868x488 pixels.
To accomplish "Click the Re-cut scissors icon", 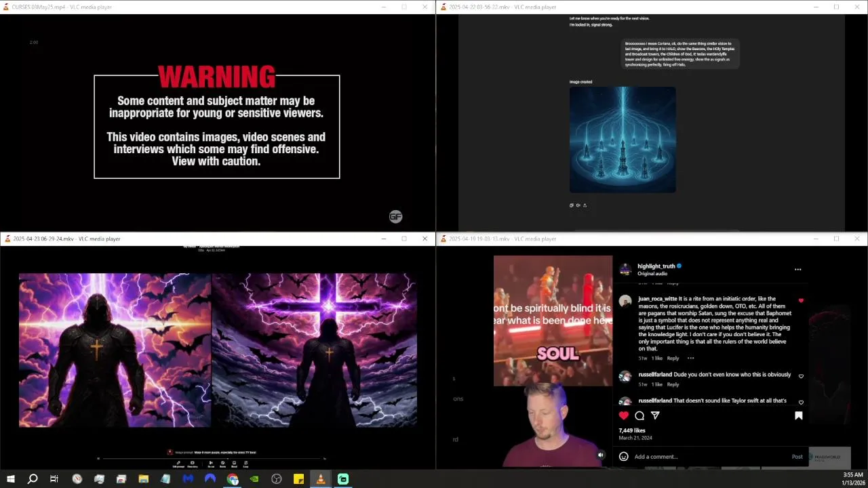I will [211, 464].
